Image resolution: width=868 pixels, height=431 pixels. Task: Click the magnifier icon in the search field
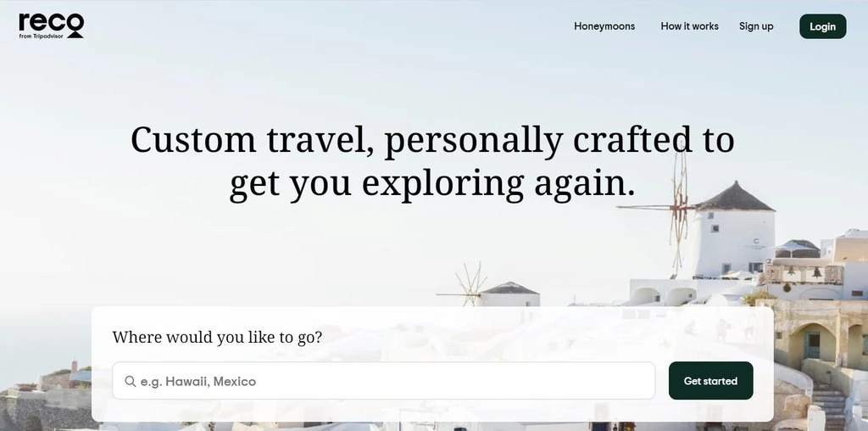(130, 381)
